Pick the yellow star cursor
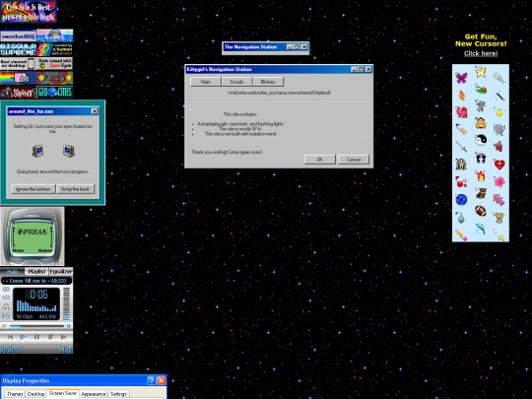The width and height of the screenshot is (532, 399). point(481,72)
